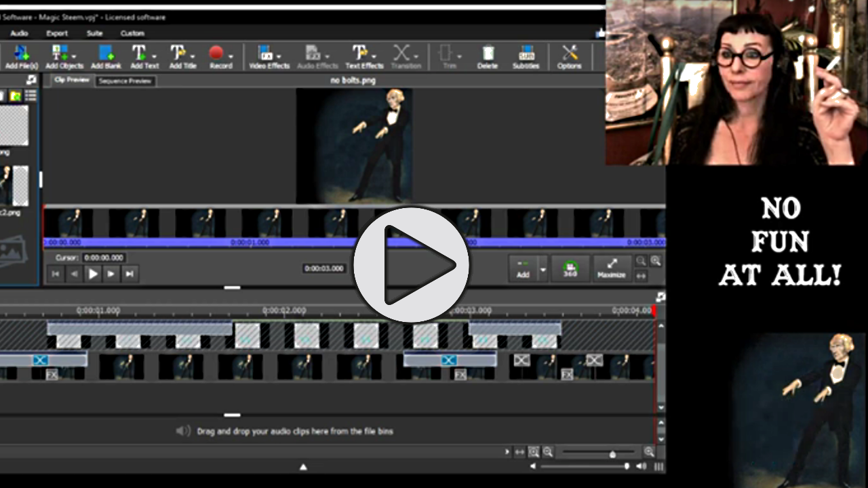The height and width of the screenshot is (488, 868).
Task: Delete the selected clip with Delete icon
Action: point(487,56)
